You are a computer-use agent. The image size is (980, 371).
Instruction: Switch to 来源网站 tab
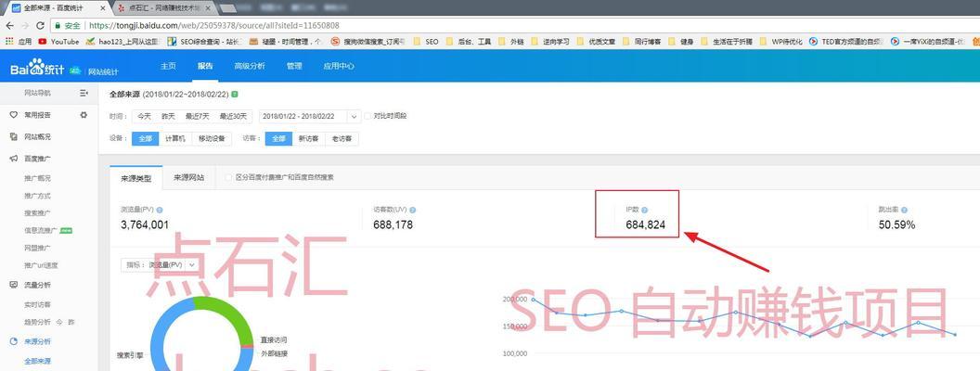188,177
